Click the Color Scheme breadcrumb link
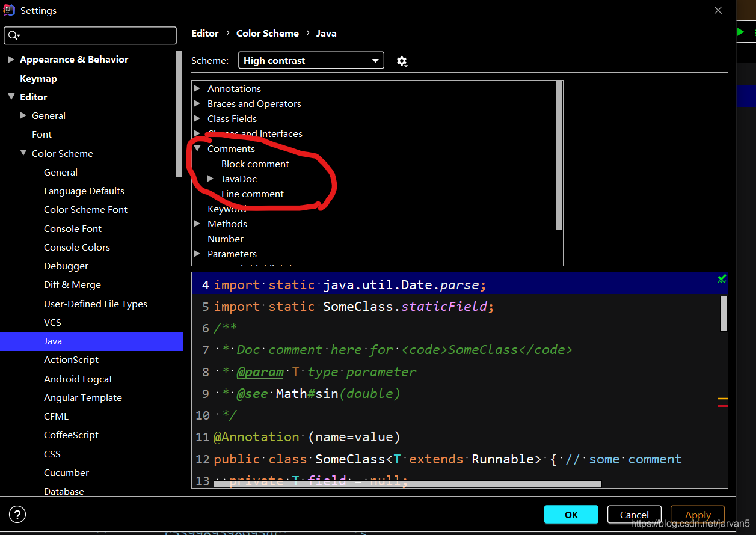The width and height of the screenshot is (756, 535). (267, 34)
